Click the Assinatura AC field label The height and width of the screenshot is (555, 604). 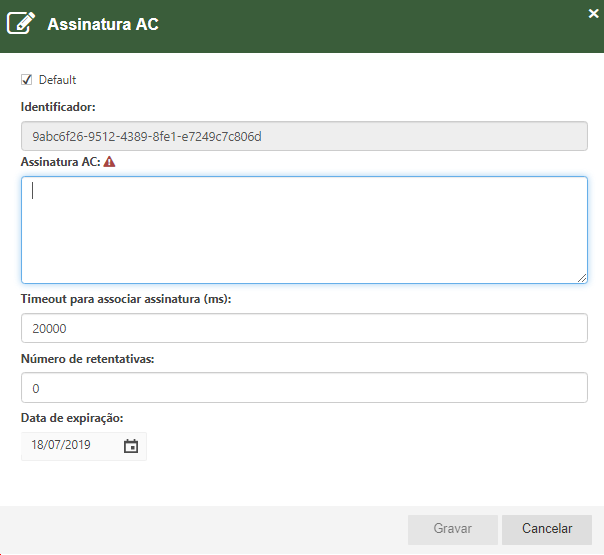[x=60, y=161]
